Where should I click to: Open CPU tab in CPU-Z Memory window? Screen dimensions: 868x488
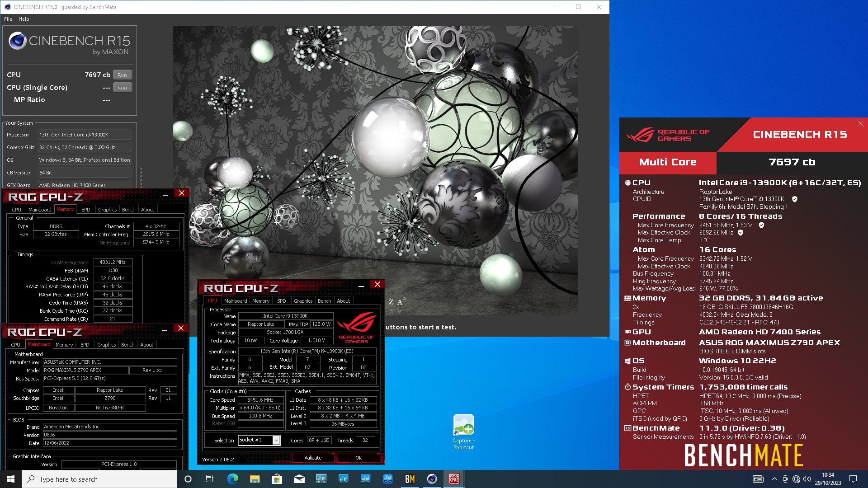17,210
